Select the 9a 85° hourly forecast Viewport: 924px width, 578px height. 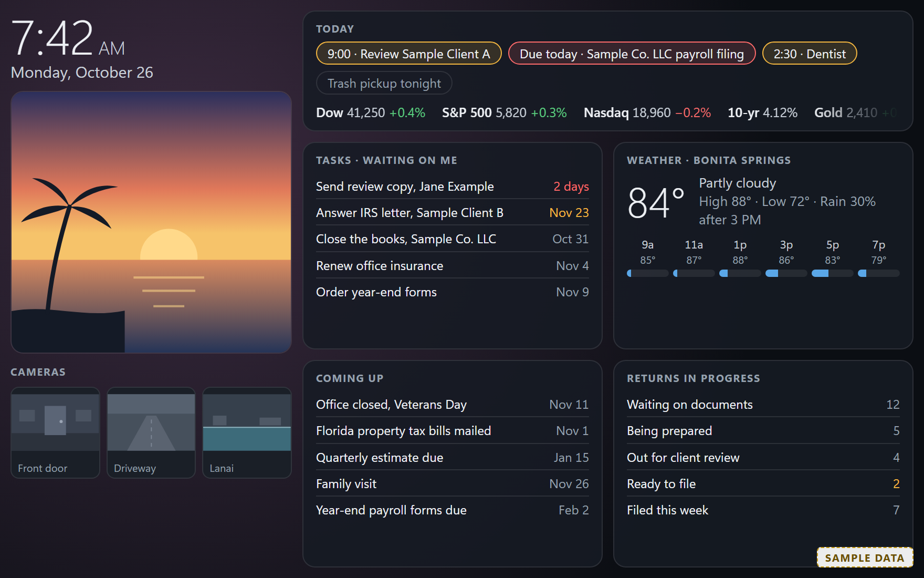point(648,257)
